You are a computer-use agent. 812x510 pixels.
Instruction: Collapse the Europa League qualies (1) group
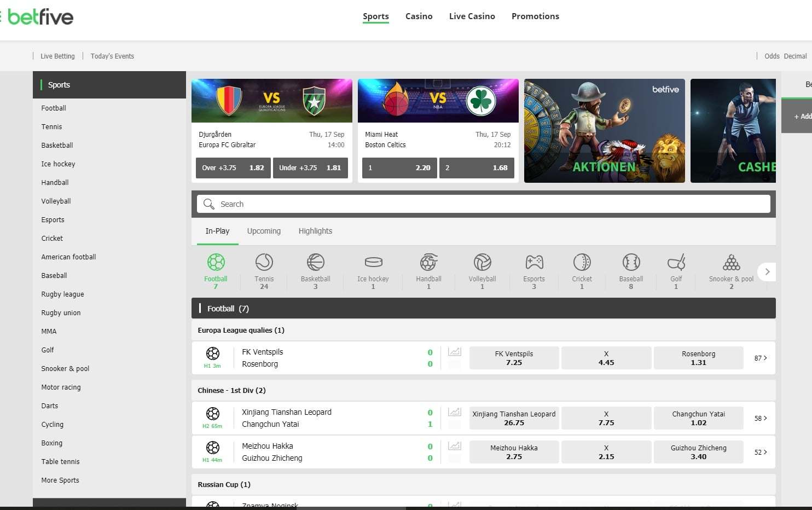coord(484,330)
